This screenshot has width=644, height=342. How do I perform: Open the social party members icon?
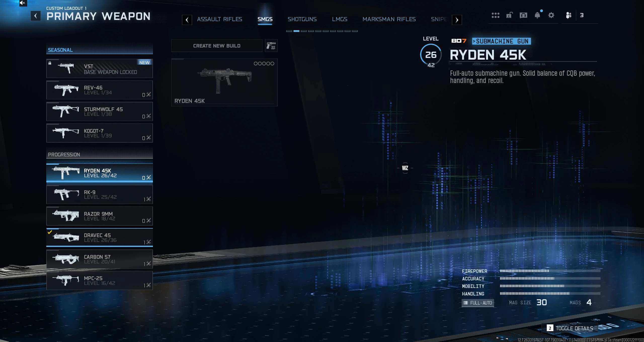569,15
